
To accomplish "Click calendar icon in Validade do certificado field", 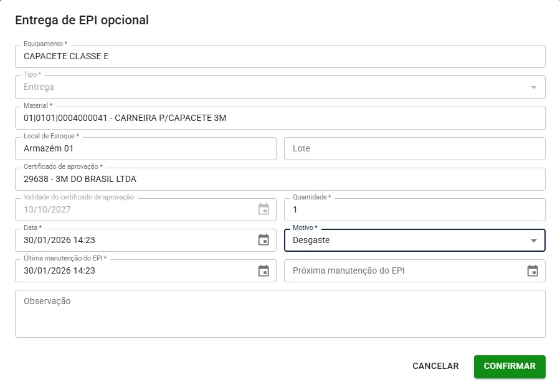I will pos(263,209).
